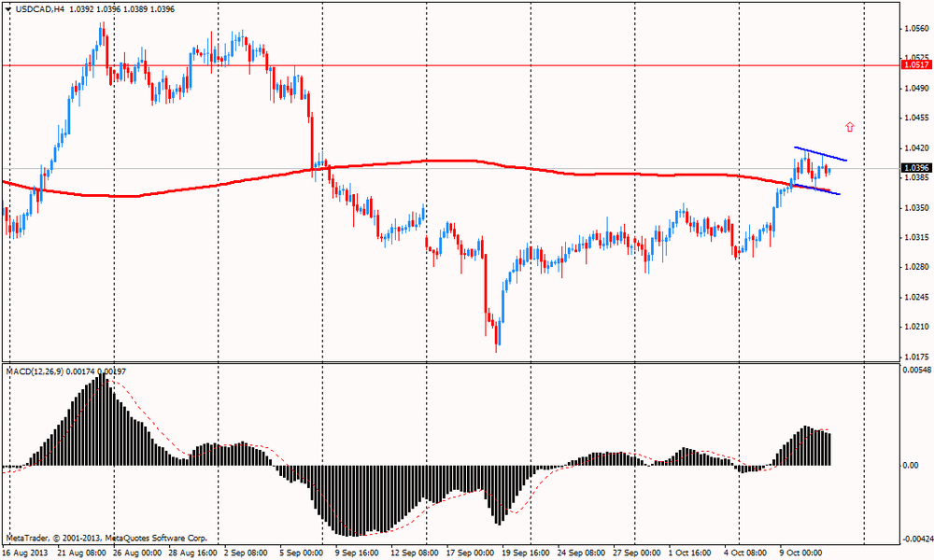Image resolution: width=934 pixels, height=560 pixels.
Task: Click the low price value 1.0389
Action: [135, 9]
